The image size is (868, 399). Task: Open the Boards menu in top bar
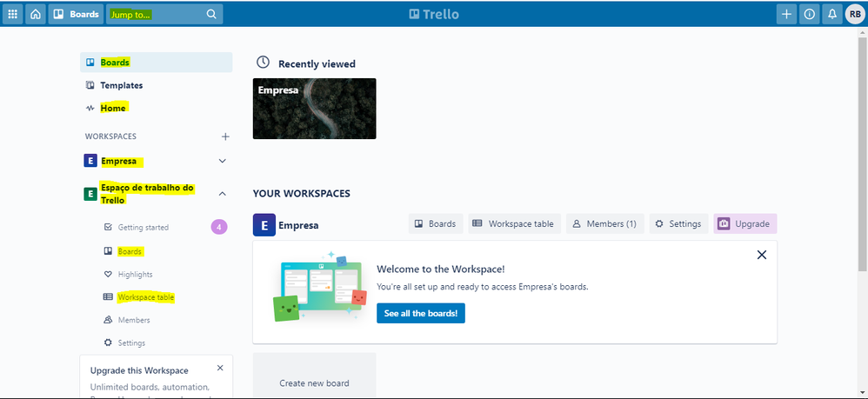(x=76, y=15)
